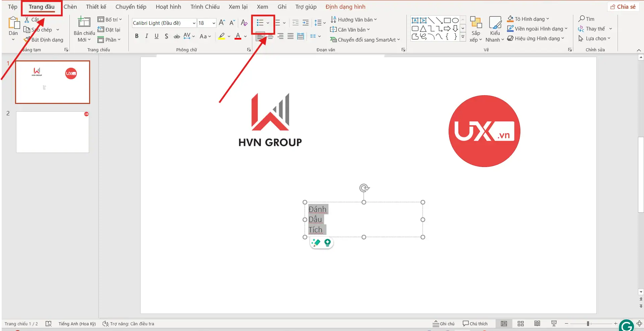Image resolution: width=644 pixels, height=331 pixels.
Task: Open the font size dropdown
Action: tap(214, 23)
